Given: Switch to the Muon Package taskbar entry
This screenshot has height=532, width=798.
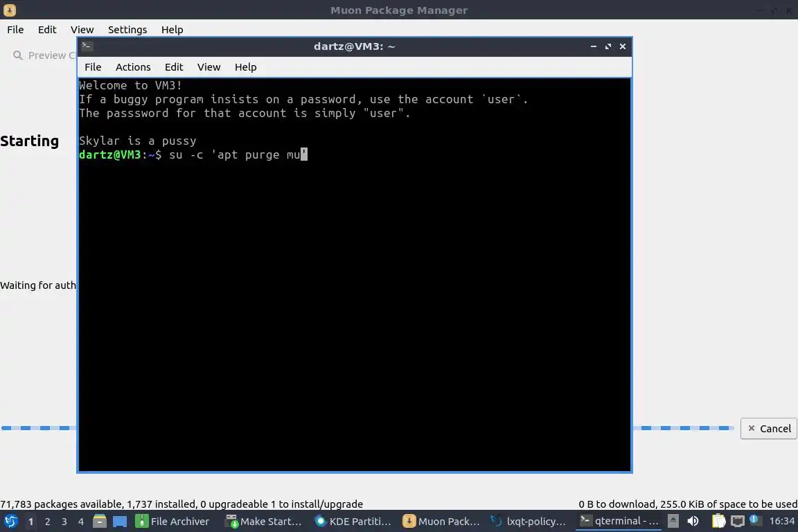Looking at the screenshot, I should click(441, 522).
